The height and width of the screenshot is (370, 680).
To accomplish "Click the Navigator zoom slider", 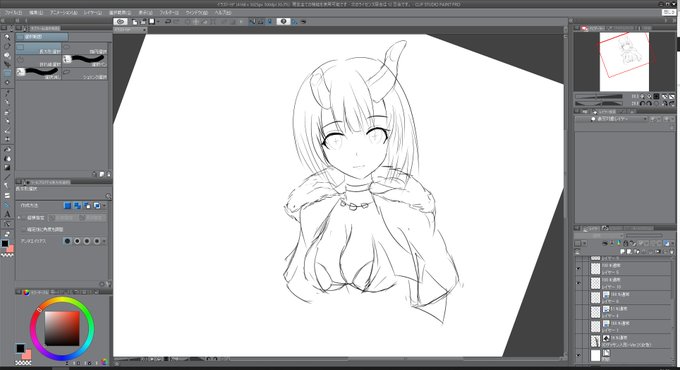I will pos(598,96).
